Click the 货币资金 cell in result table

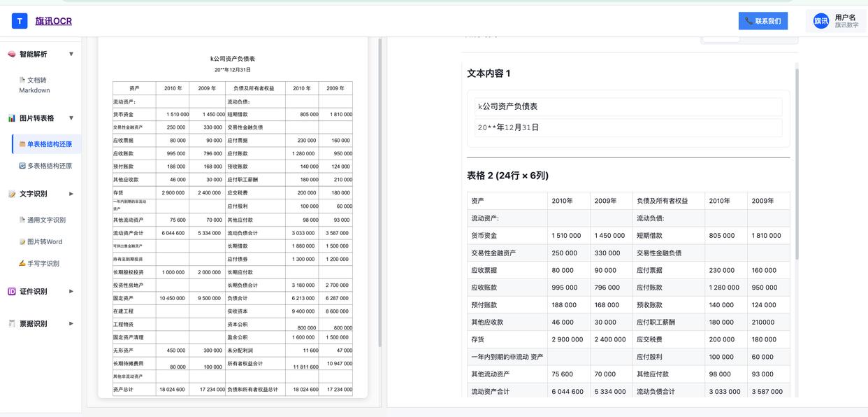tap(507, 236)
